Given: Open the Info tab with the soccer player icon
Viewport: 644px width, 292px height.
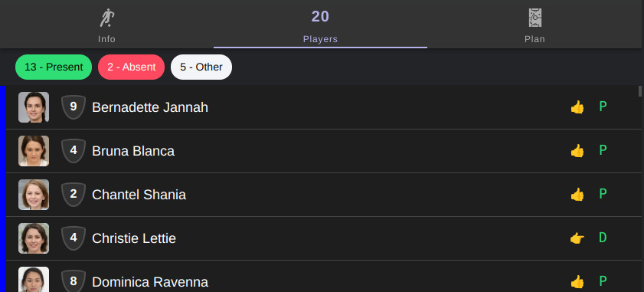Looking at the screenshot, I should tap(106, 25).
